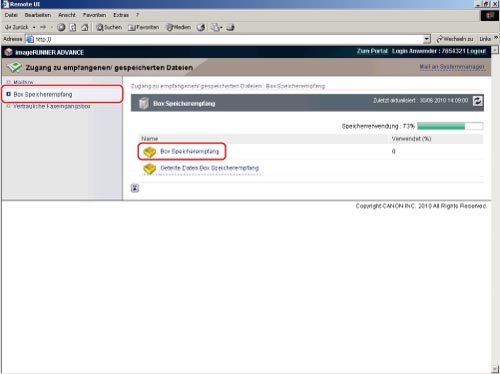Click the refresh icon in Box Speicherempfang header

pyautogui.click(x=477, y=101)
